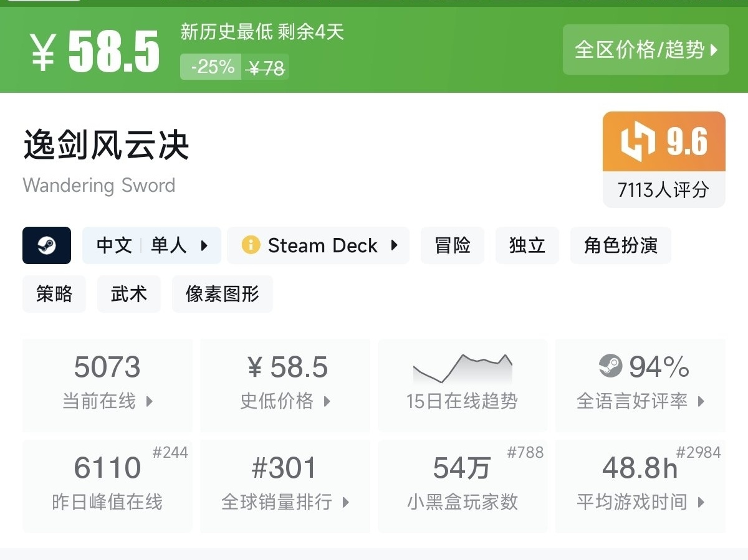Expand the Steam Deck compatibility arrow
This screenshot has height=560, width=748.
click(x=394, y=245)
